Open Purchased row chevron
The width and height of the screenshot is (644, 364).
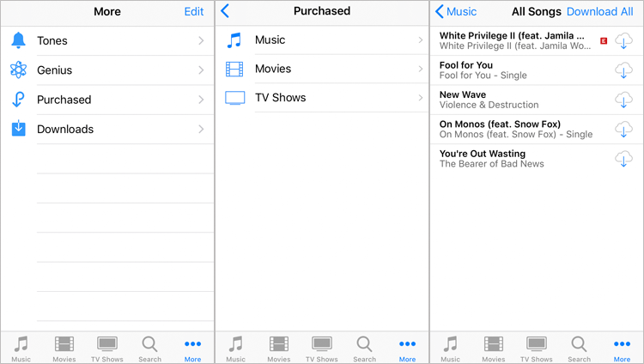(201, 100)
